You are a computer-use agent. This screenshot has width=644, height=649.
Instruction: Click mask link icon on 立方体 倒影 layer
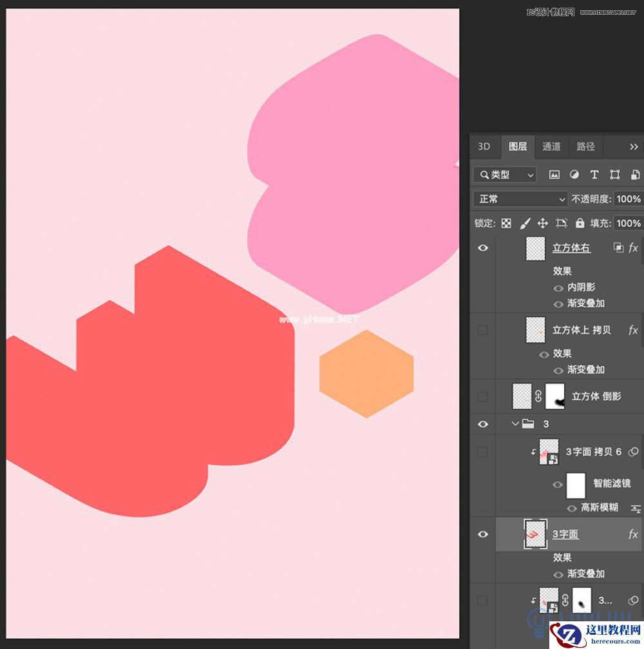(538, 396)
